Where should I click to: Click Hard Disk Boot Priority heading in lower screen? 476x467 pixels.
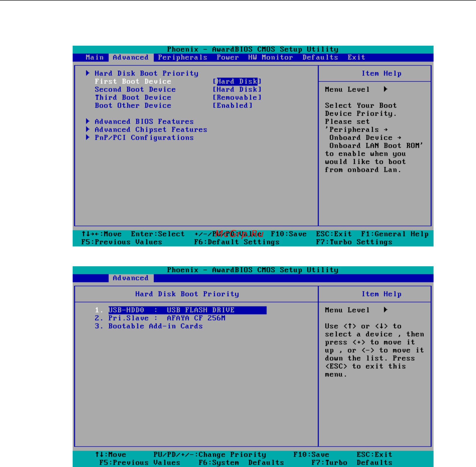pyautogui.click(x=187, y=294)
